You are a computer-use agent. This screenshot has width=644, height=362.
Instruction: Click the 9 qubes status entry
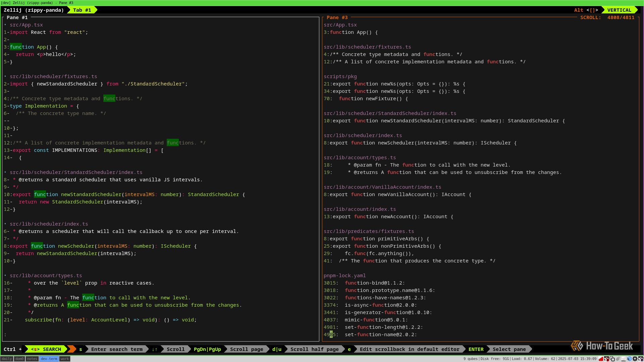coord(470,359)
